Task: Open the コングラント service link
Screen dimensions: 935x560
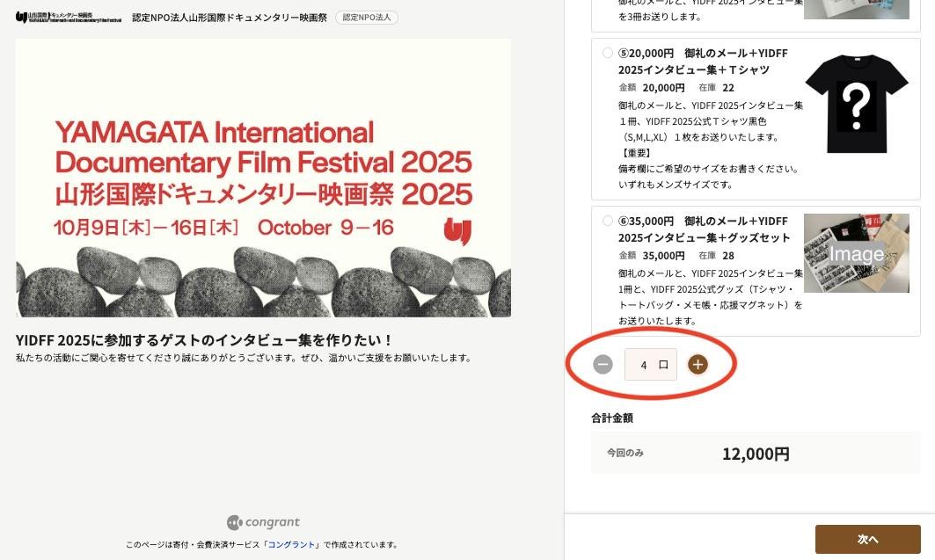Action: click(x=291, y=545)
